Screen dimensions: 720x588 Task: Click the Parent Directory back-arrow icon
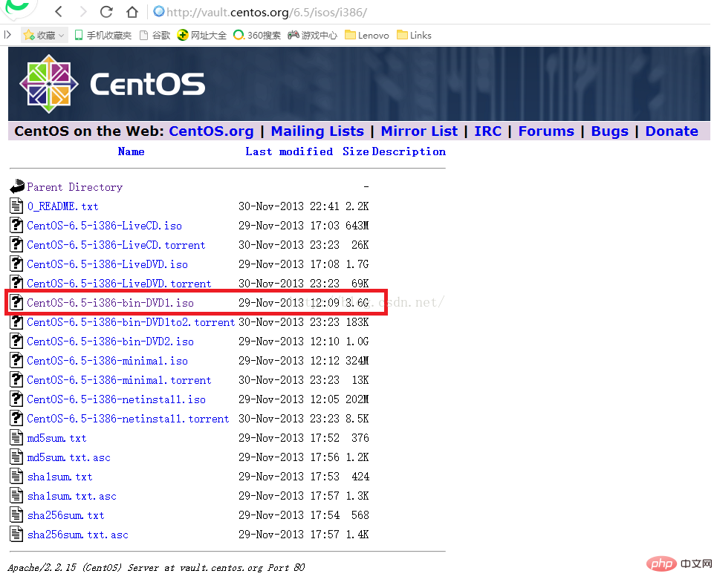click(x=17, y=186)
